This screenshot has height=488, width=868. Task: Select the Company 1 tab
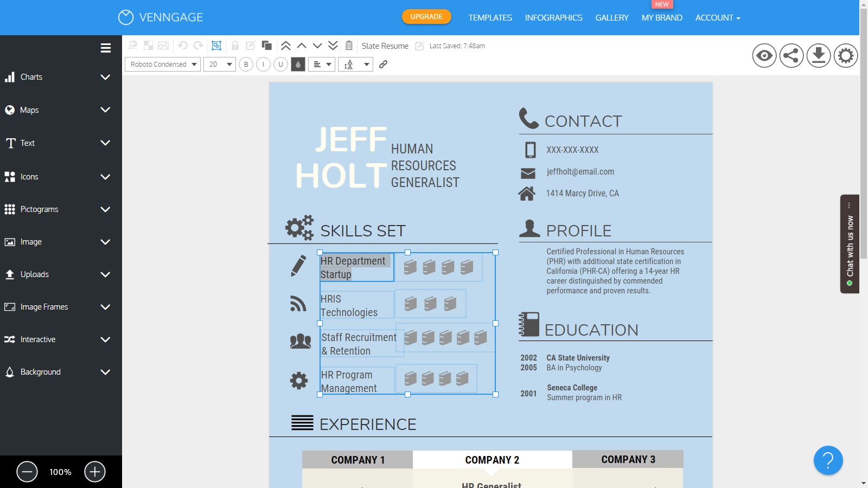click(x=358, y=460)
